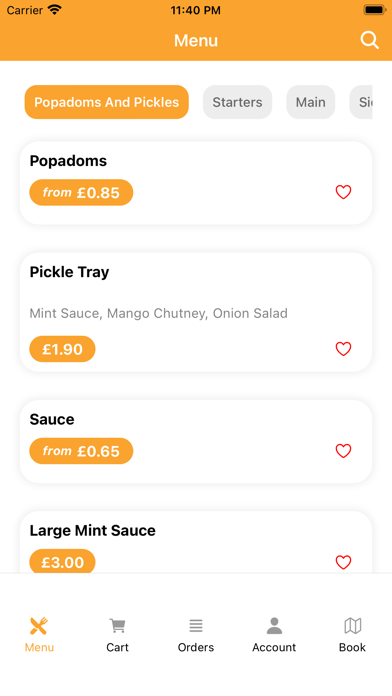Go to Orders list icon

pos(196,626)
